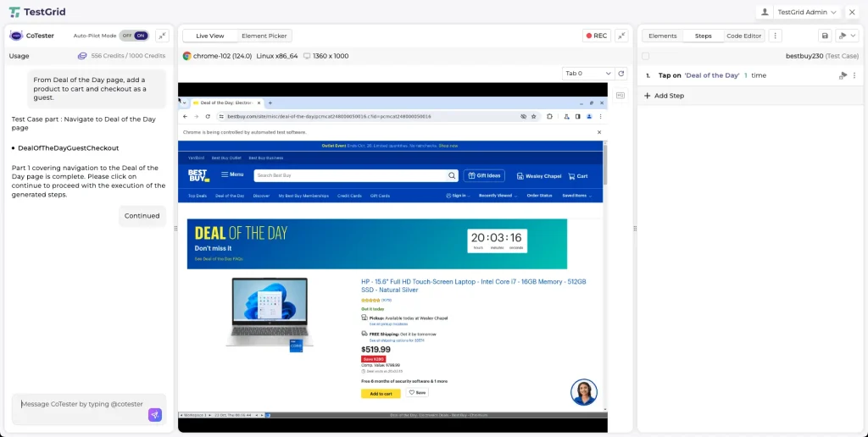Image resolution: width=868 pixels, height=437 pixels.
Task: Toggle the REC recording button
Action: point(596,36)
